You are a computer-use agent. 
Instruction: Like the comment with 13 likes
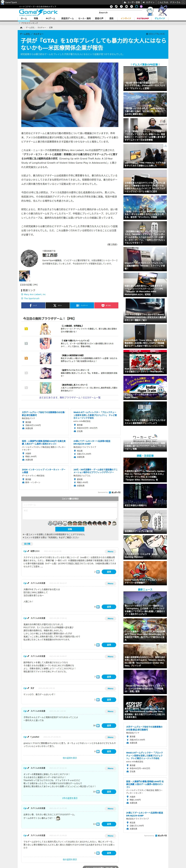click(x=98, y=824)
